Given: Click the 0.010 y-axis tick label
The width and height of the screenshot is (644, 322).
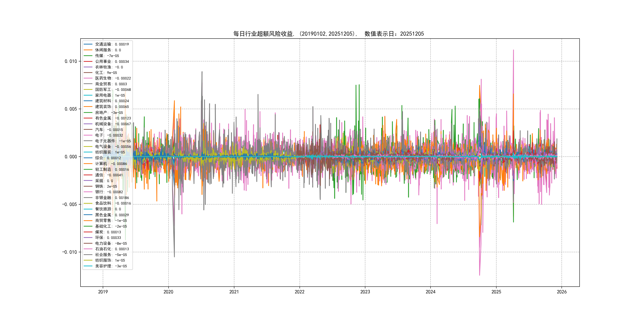Looking at the screenshot, I should point(71,61).
